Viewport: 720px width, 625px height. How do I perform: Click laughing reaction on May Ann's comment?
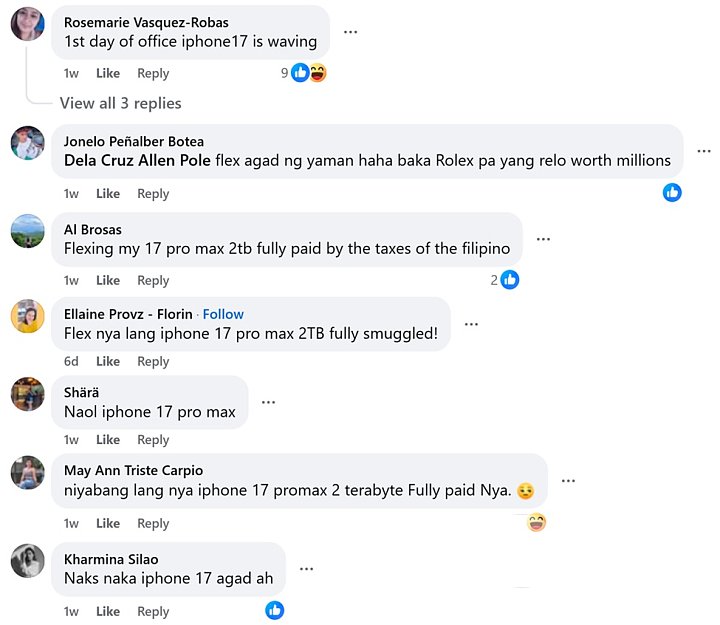point(537,522)
